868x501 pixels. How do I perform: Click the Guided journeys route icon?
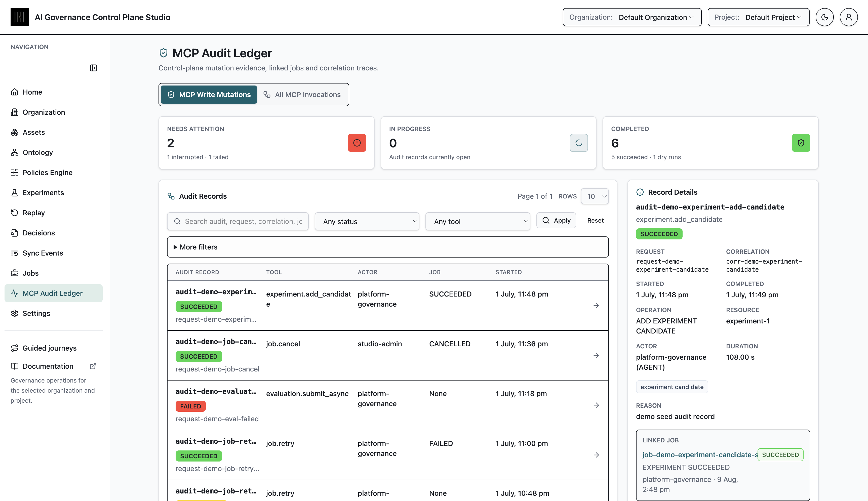point(14,348)
